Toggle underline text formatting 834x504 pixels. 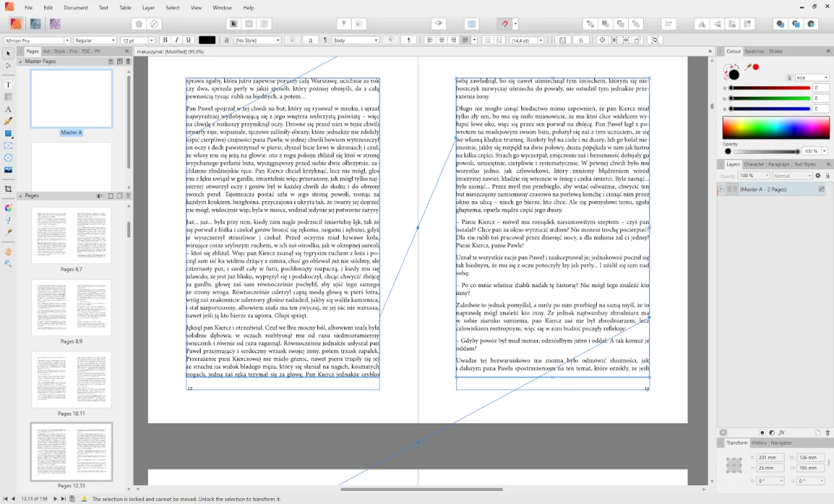tap(188, 40)
